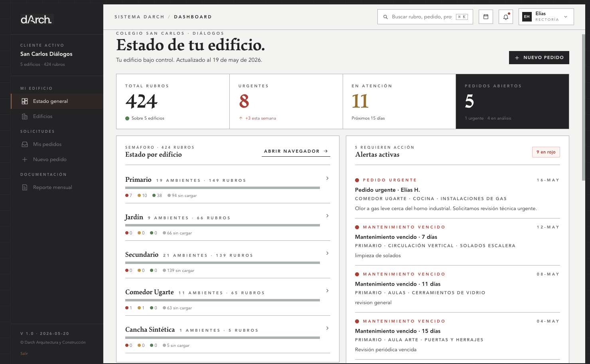The image size is (590, 364).
Task: Click the Jardín progress bar
Action: 223,225
